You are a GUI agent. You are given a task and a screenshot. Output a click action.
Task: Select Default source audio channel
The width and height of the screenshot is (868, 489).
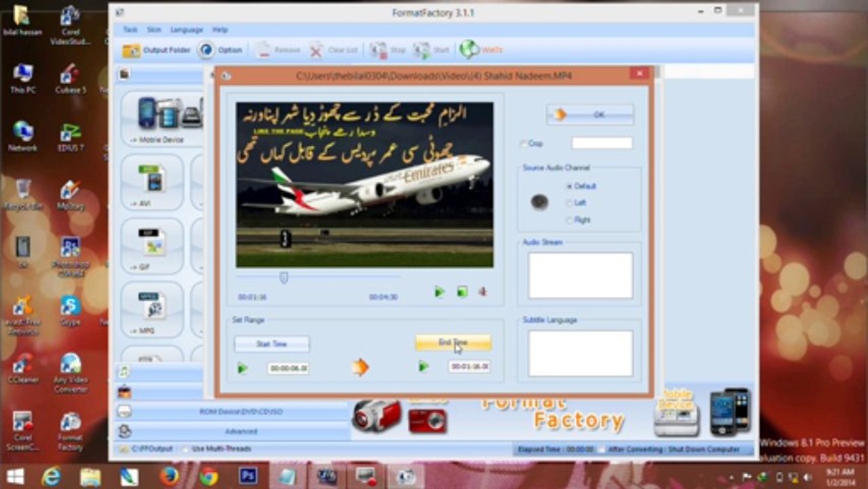point(569,186)
